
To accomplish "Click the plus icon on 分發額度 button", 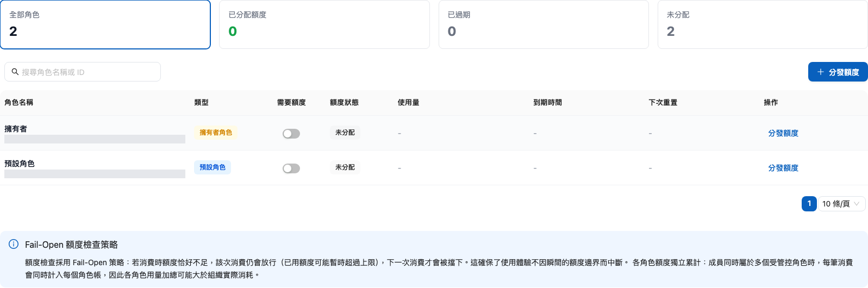I will (821, 72).
